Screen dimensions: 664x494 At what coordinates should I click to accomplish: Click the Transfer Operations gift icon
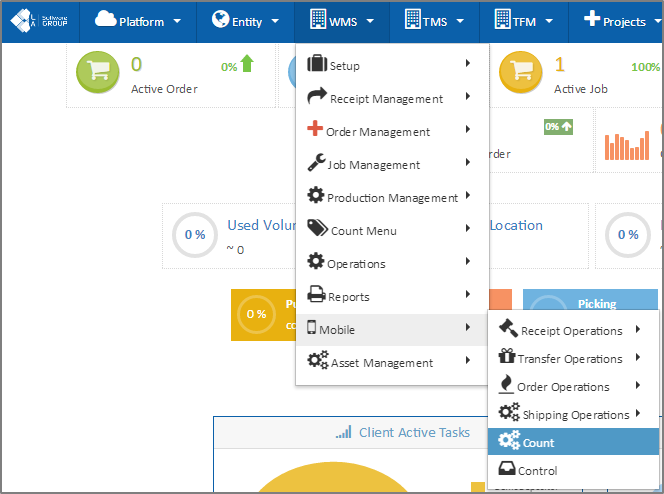[x=506, y=356]
